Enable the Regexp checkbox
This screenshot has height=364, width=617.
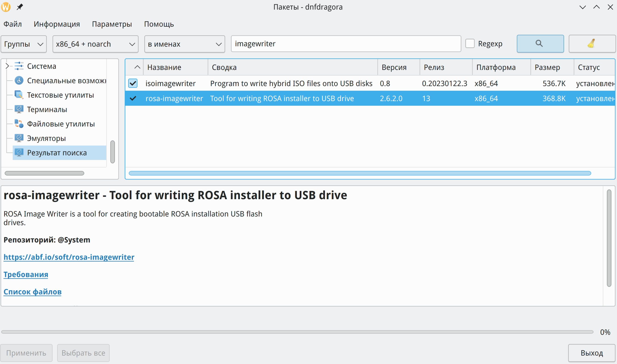(470, 44)
